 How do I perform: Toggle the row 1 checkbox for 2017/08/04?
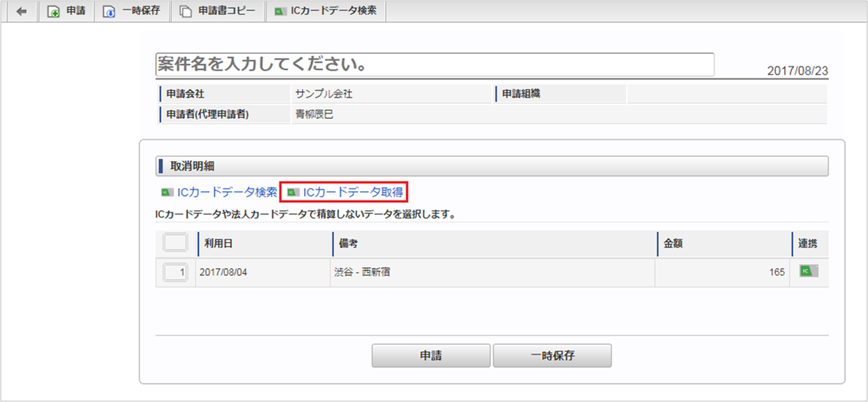point(176,272)
